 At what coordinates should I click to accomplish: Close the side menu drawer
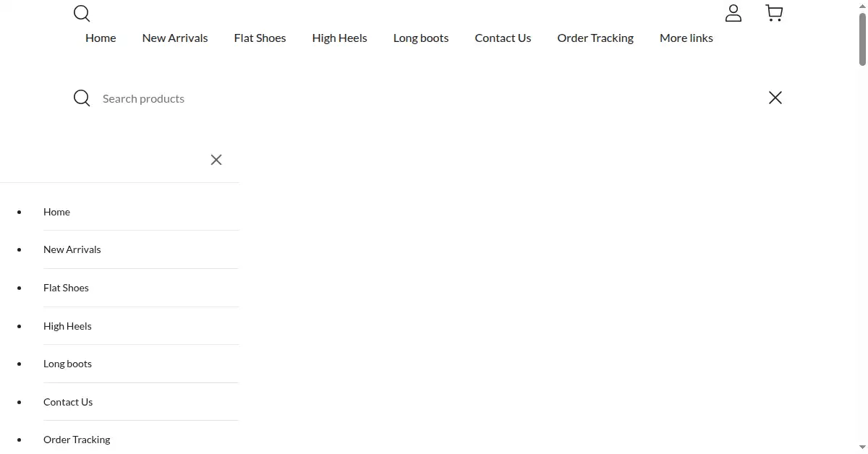(216, 160)
